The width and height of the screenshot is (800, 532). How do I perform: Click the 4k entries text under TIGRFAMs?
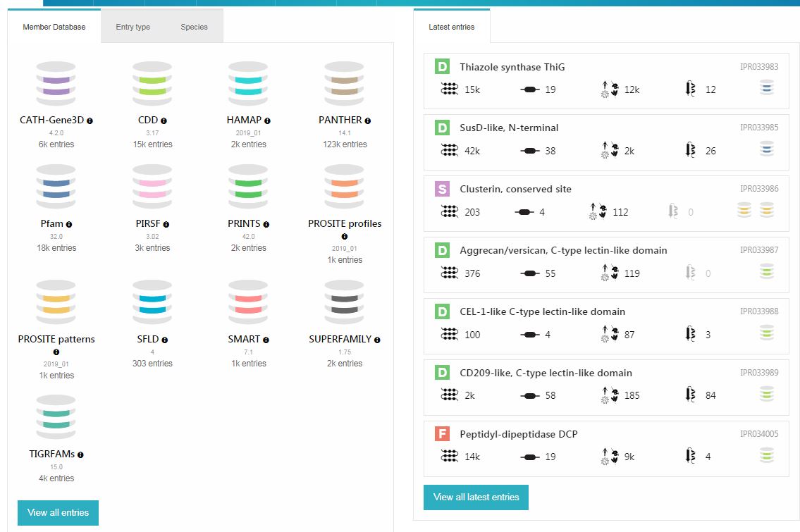pyautogui.click(x=56, y=478)
